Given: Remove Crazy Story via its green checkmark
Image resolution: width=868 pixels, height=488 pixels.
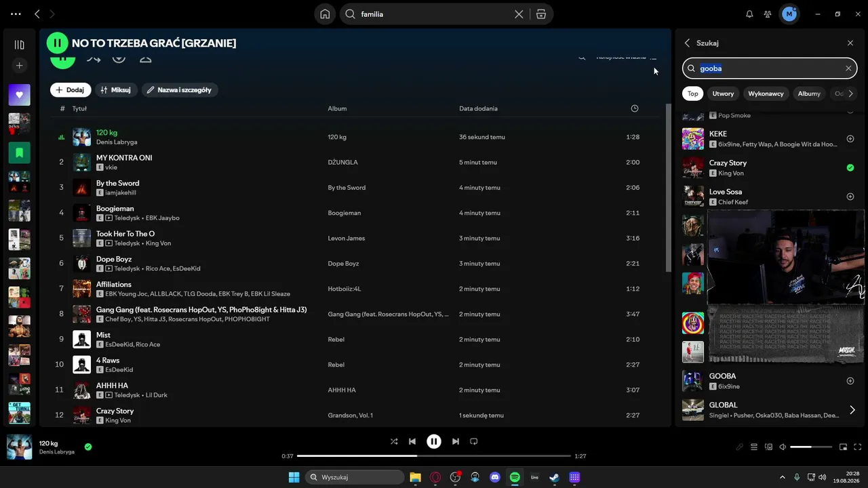Looking at the screenshot, I should point(850,167).
